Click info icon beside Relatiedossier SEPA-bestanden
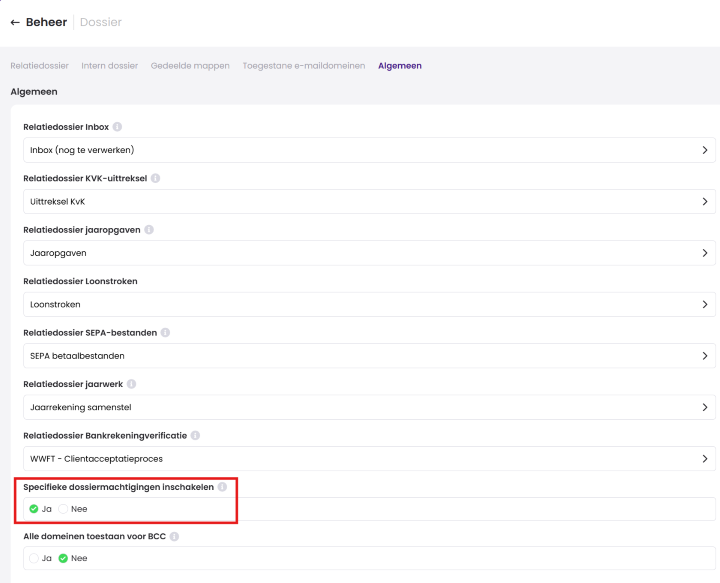 (x=165, y=333)
